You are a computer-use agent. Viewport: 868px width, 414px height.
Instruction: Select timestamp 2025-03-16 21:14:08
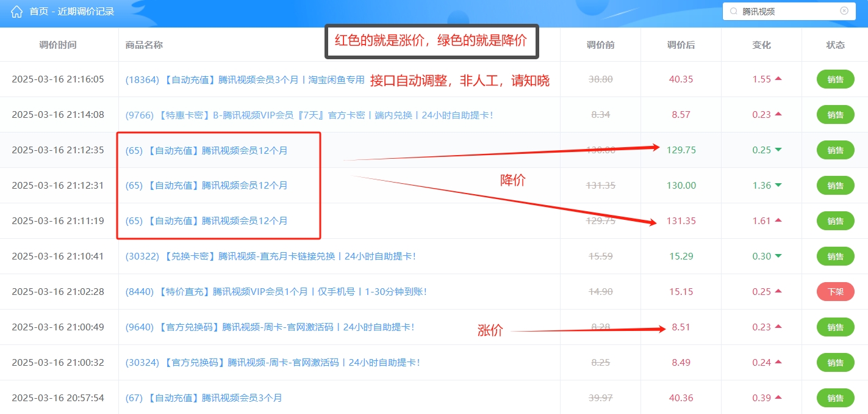[58, 115]
